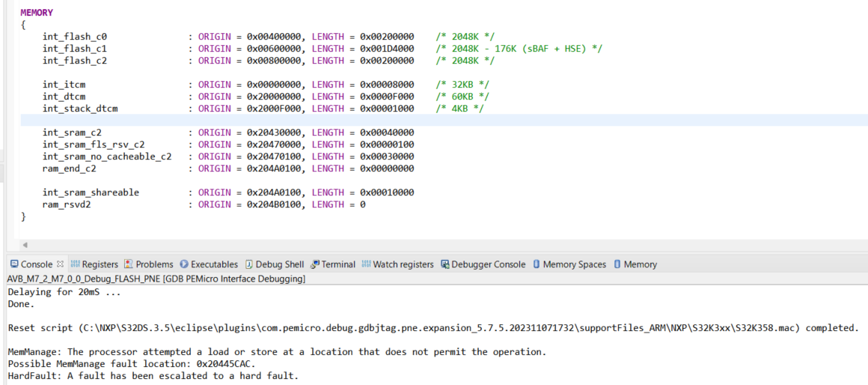Click the 0x001D4000 length value

point(387,49)
